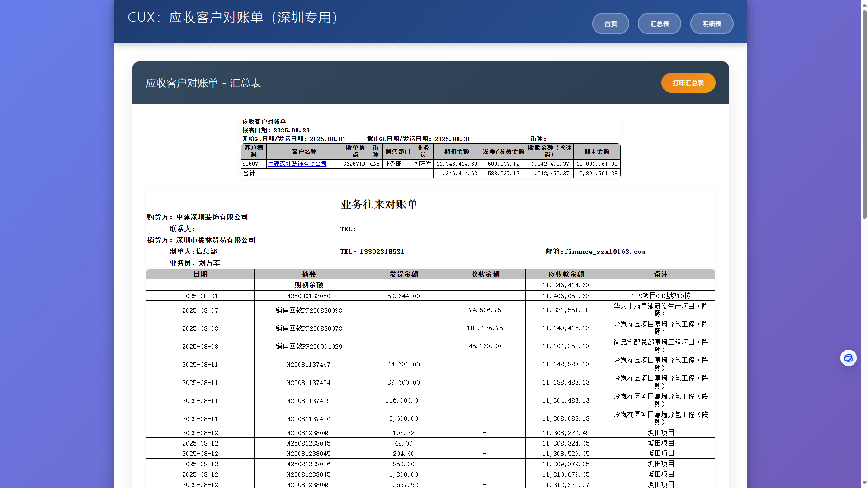Click document number N25081137467
Screen dimensions: 868x488
pos(308,364)
